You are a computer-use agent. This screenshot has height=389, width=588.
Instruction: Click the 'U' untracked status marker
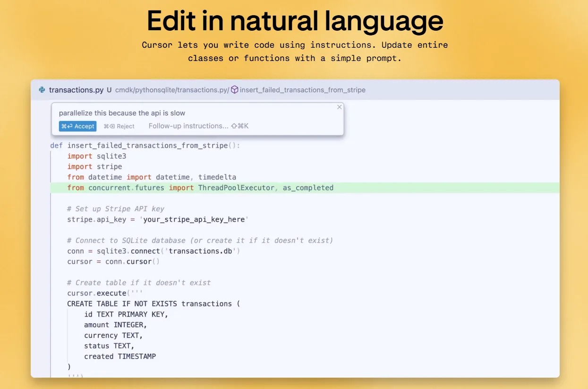tap(109, 90)
